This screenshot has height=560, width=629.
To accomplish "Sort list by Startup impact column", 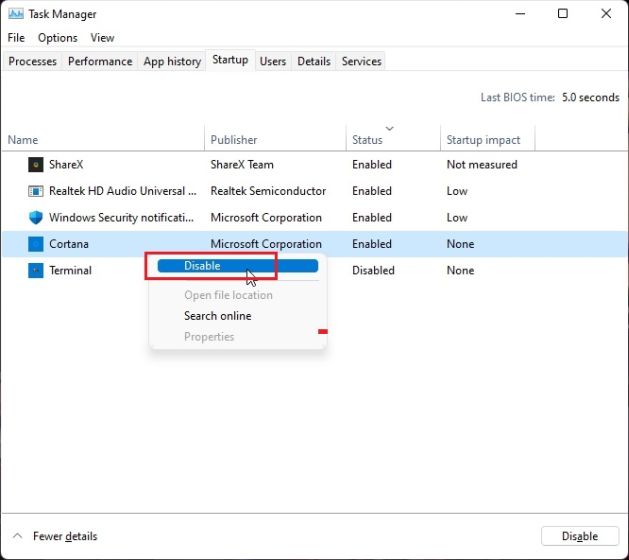I will tap(483, 140).
